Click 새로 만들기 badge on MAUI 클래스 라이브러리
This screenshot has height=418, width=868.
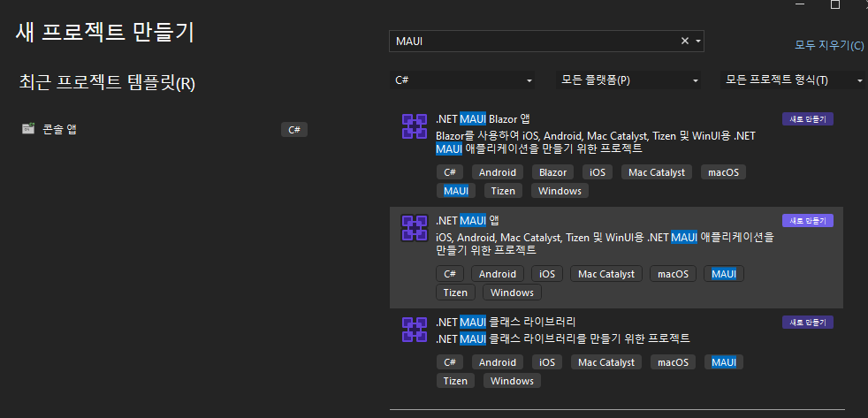(808, 323)
